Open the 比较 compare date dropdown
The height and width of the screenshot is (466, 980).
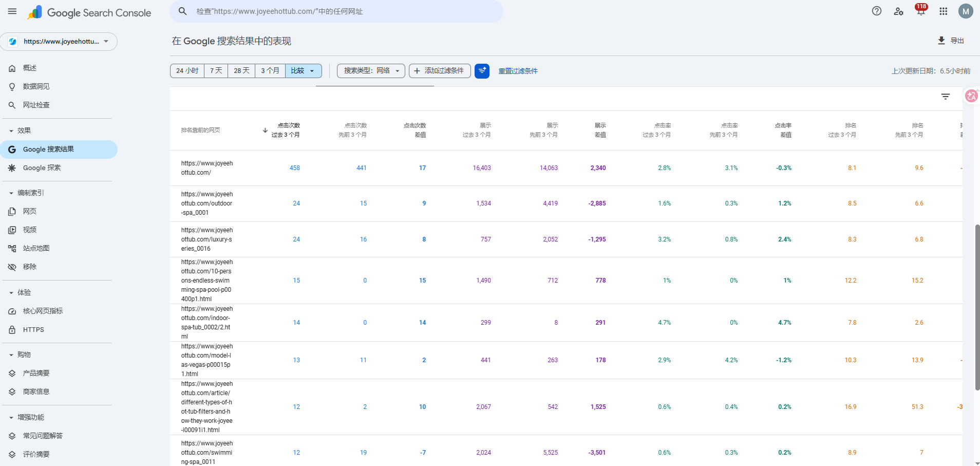303,71
